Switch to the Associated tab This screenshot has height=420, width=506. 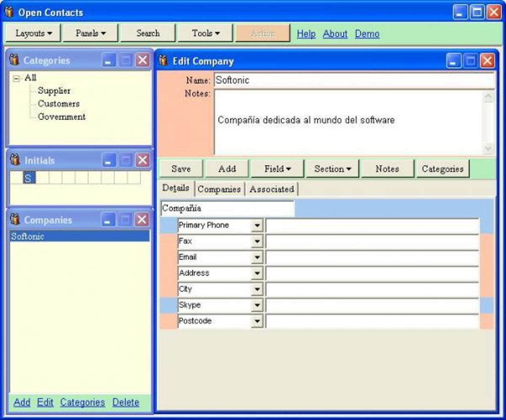pyautogui.click(x=272, y=189)
